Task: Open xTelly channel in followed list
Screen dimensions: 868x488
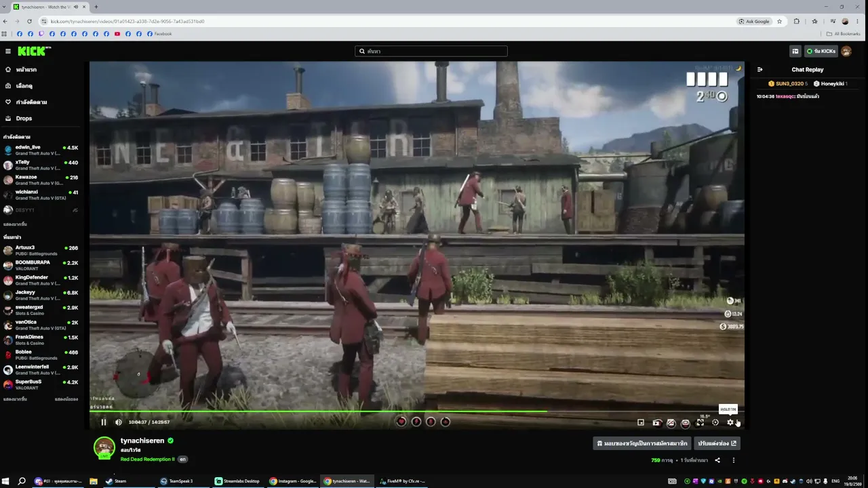Action: point(41,165)
